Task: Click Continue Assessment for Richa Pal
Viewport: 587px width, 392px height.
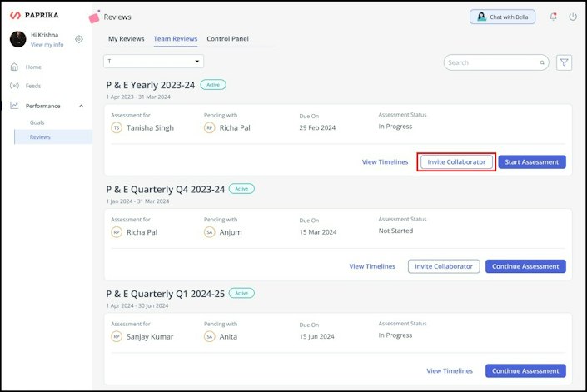Action: [525, 266]
